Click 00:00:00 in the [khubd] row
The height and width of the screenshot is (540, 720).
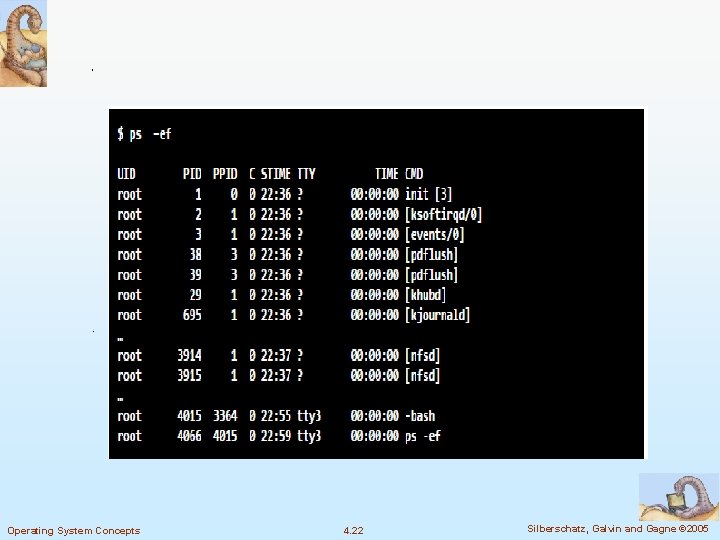point(375,295)
